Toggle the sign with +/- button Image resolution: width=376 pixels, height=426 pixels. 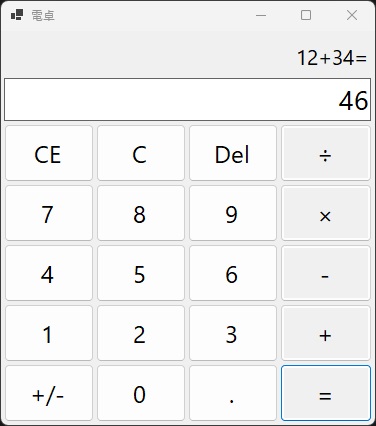tap(49, 393)
